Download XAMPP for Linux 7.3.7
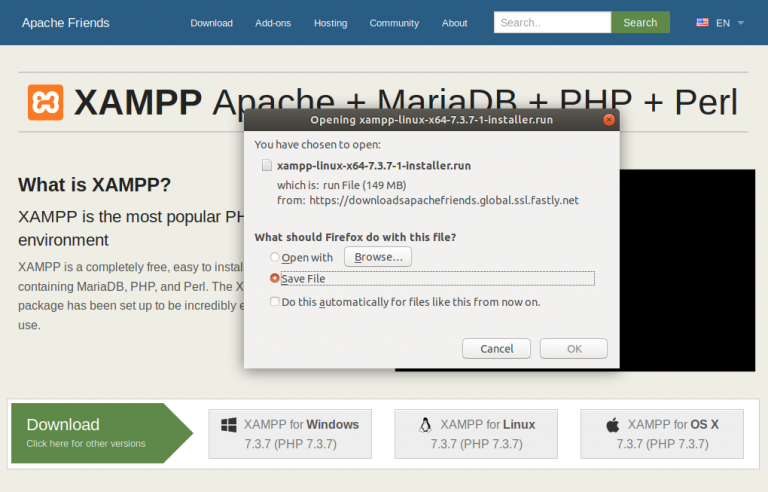The height and width of the screenshot is (492, 768). tap(476, 434)
